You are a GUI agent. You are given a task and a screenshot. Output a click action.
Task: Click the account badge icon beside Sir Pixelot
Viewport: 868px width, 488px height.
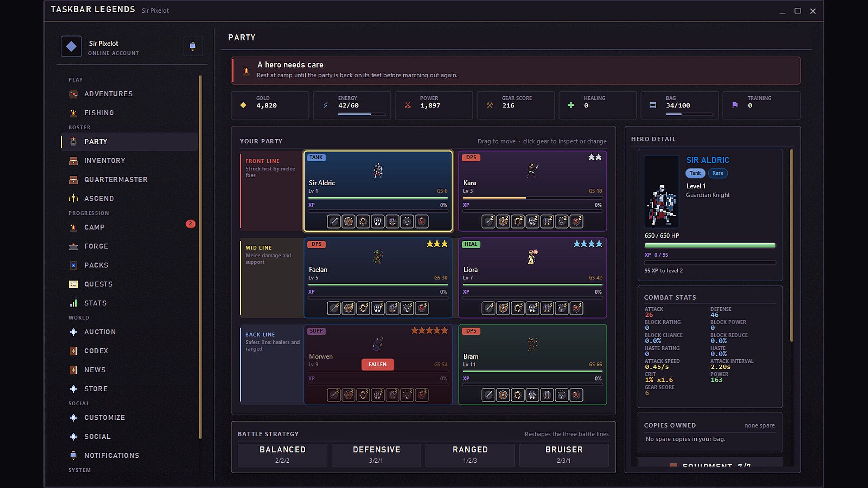71,47
